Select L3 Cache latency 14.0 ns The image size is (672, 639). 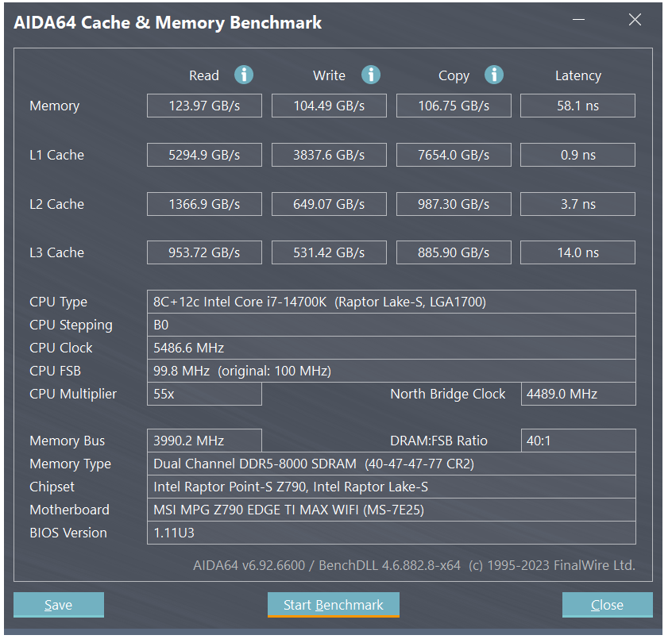pyautogui.click(x=577, y=252)
